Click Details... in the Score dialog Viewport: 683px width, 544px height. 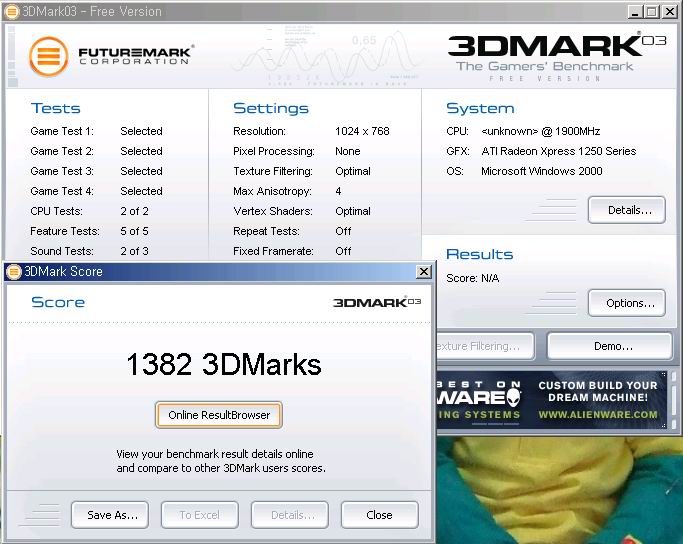coord(289,515)
